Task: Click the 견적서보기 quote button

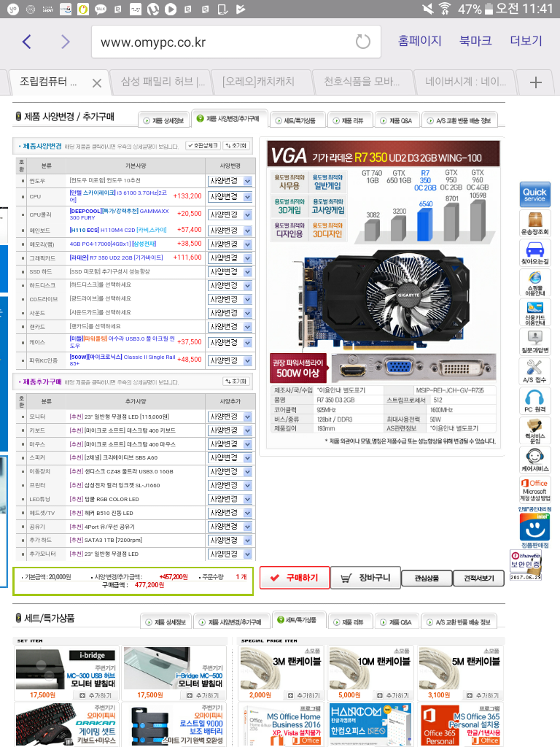Action: tap(478, 578)
